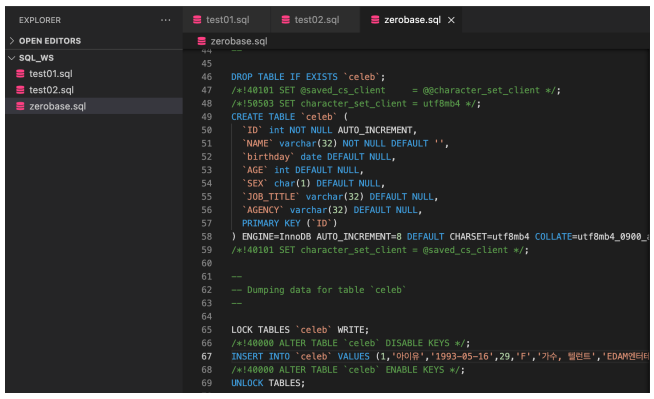Click line number 59 in gutter
This screenshot has height=399, width=654.
click(x=206, y=250)
